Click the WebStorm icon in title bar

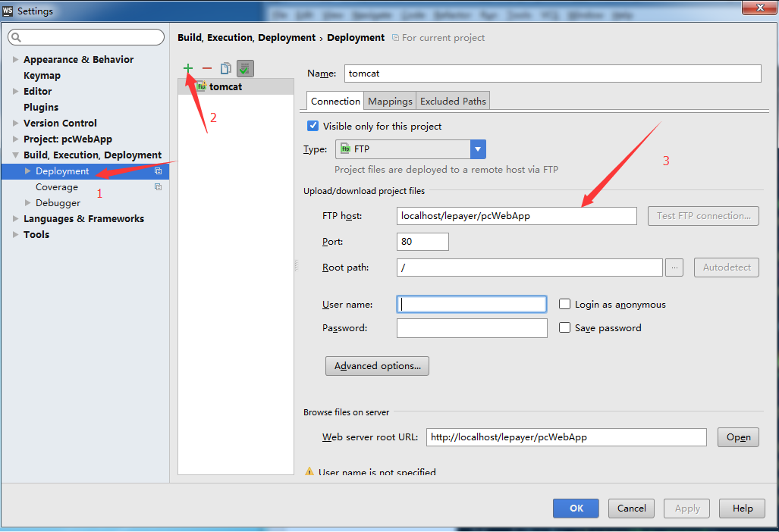coord(8,11)
